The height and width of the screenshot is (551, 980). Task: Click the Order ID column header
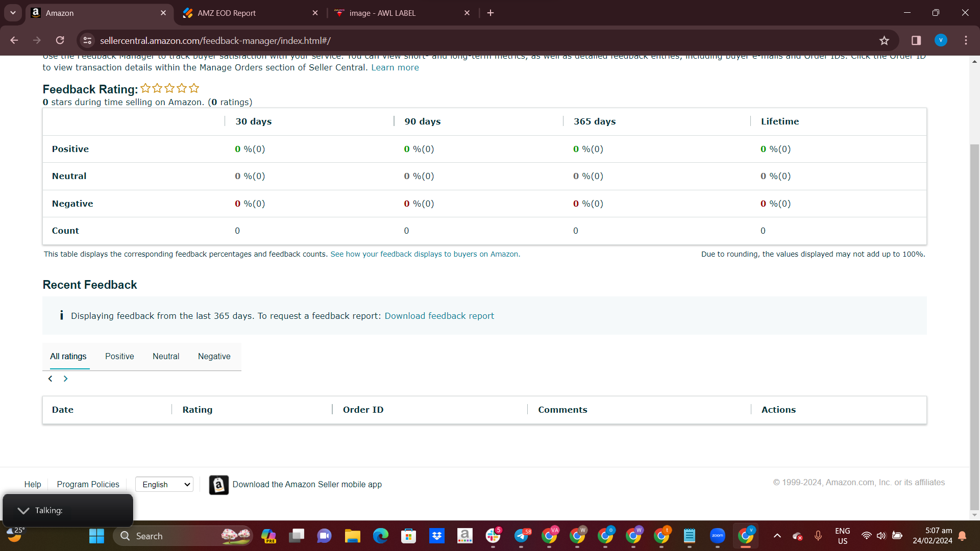(x=363, y=410)
